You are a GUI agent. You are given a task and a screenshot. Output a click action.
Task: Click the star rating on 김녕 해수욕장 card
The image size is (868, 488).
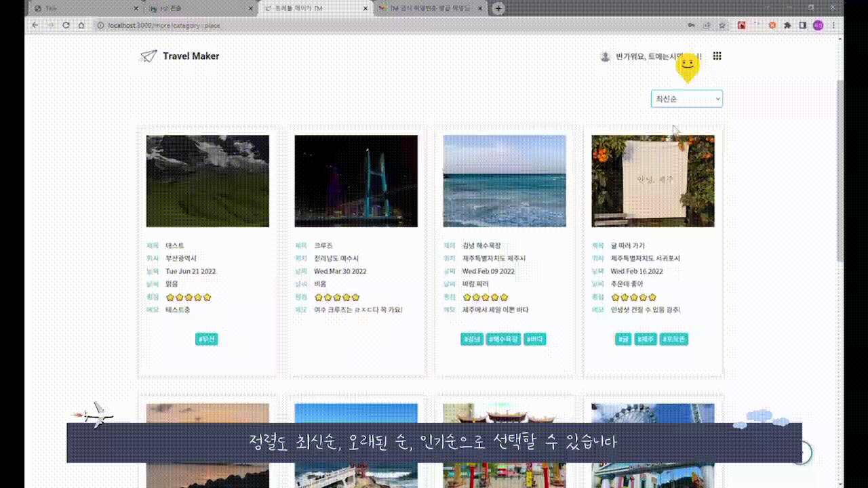click(486, 297)
